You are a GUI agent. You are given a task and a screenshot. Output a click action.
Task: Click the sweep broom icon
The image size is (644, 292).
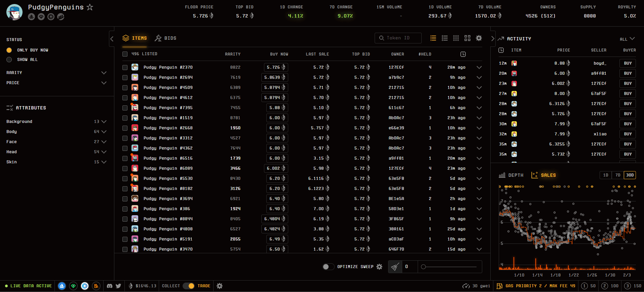[395, 267]
